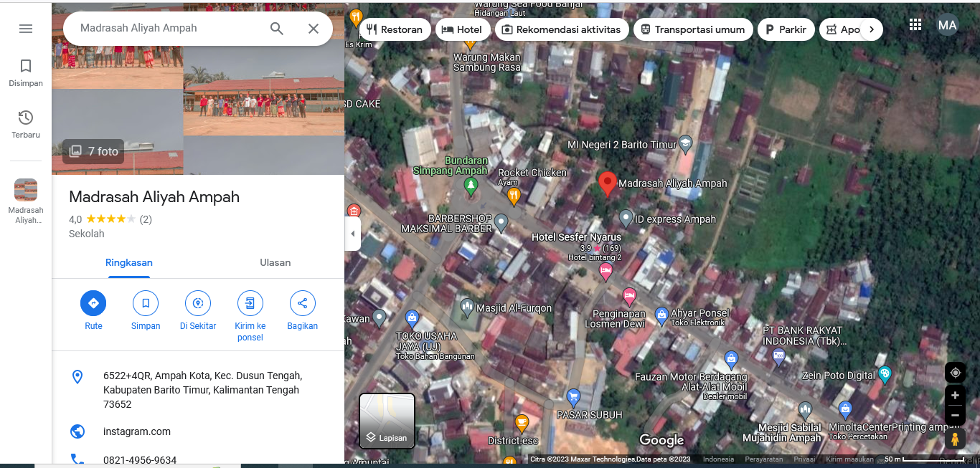Open Terbaru recent history

click(x=26, y=124)
